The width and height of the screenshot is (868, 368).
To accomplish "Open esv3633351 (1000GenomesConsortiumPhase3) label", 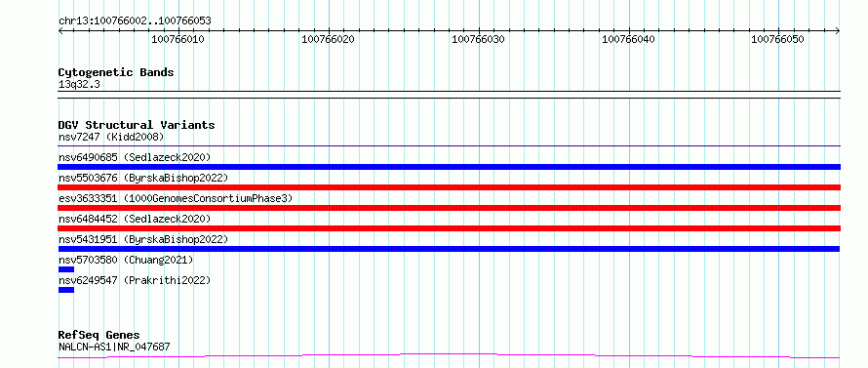I will 175,198.
